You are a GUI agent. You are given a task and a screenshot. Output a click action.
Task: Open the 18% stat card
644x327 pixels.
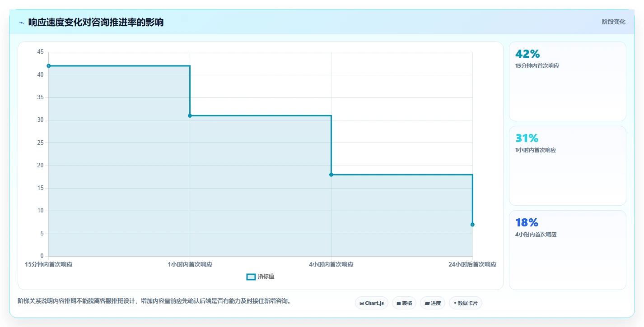[x=568, y=250]
